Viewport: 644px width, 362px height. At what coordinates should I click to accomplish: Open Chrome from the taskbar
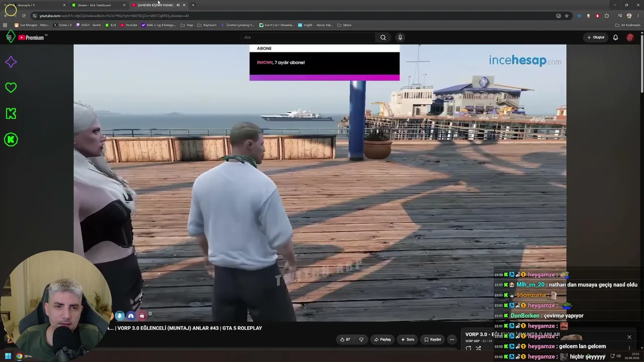click(19, 356)
